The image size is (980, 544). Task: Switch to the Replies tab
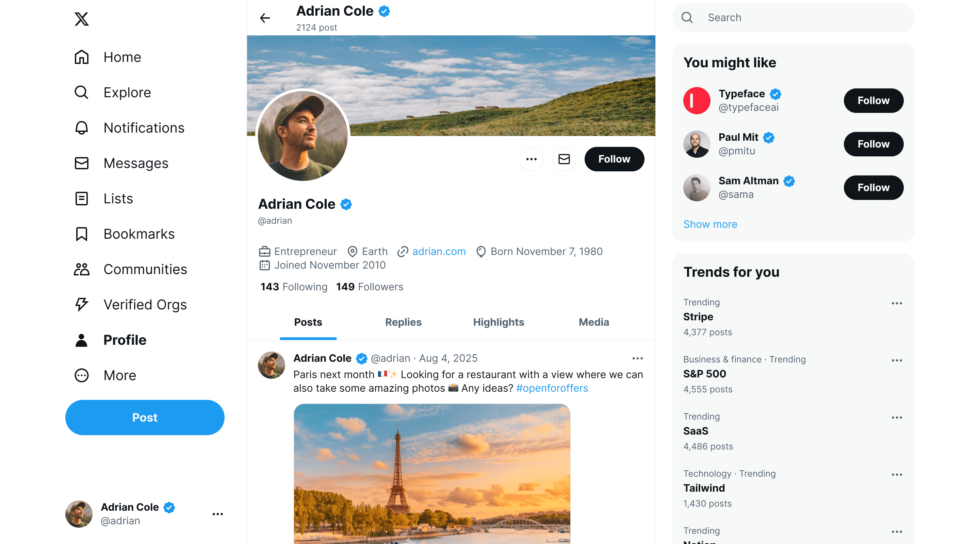[x=403, y=322]
